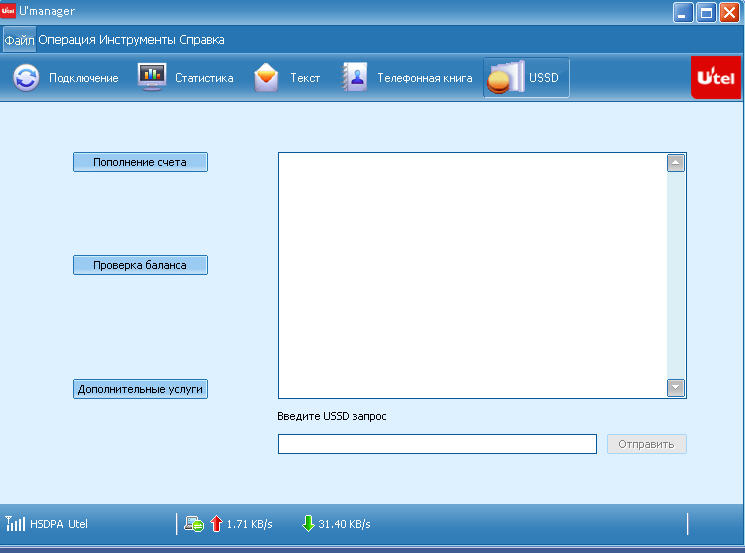
Task: Close the U'manager window
Action: pos(729,12)
